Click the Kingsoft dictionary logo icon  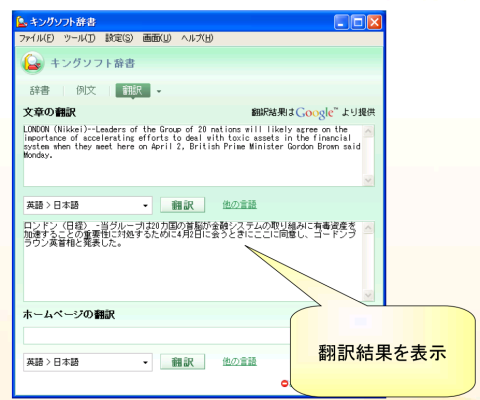click(32, 63)
